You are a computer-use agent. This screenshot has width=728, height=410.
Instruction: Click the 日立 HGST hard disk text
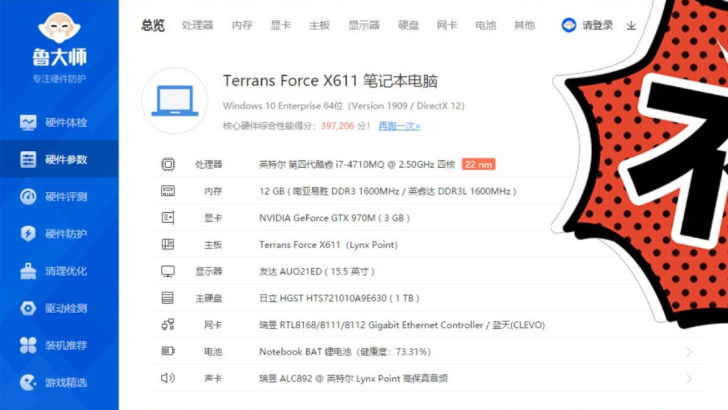pos(339,298)
